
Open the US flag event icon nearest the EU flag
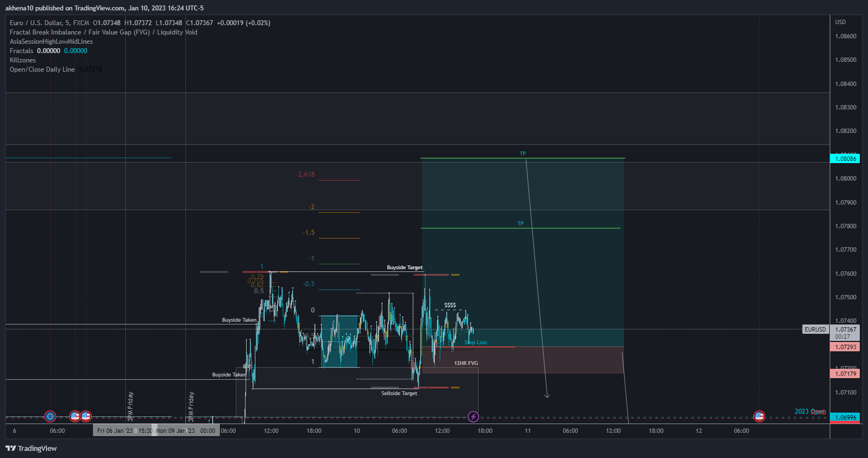pyautogui.click(x=75, y=416)
